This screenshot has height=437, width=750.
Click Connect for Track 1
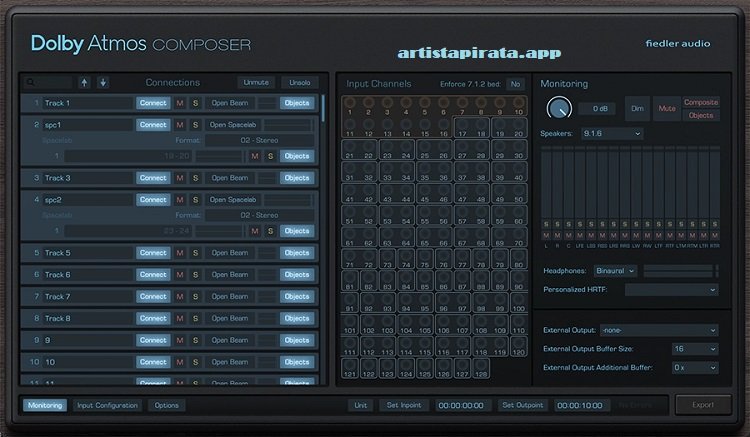tap(153, 103)
